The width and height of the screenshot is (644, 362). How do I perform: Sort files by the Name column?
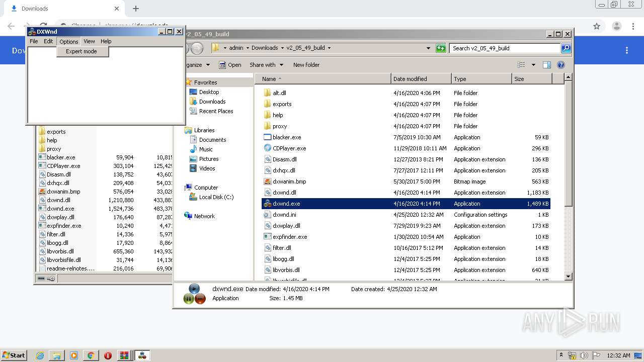(x=323, y=79)
